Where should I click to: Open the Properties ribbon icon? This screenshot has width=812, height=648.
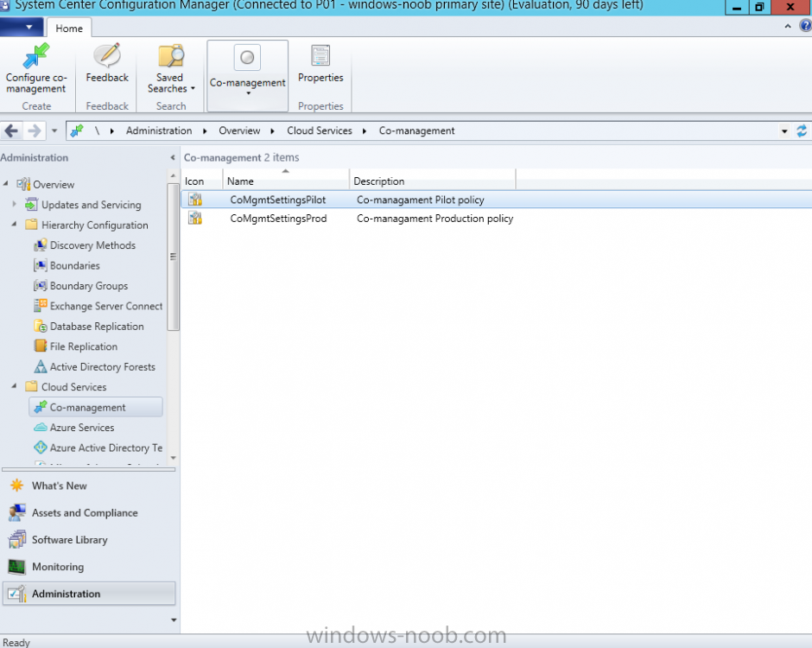[x=320, y=55]
